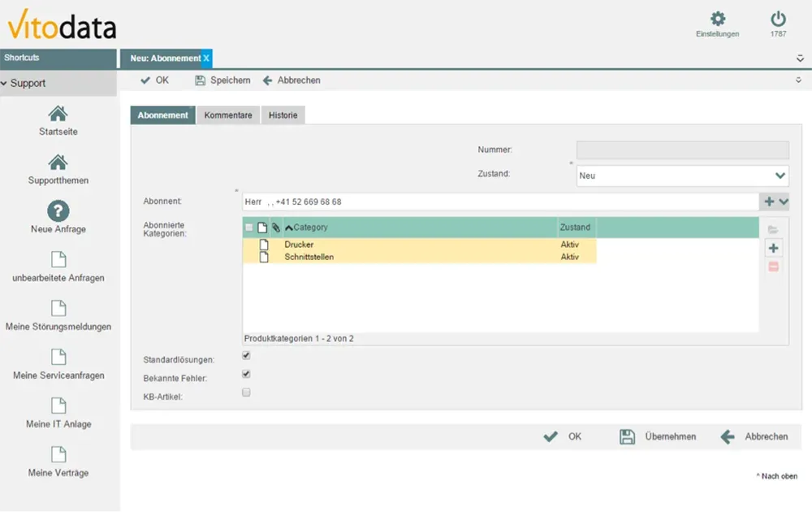Click paperclip attachment column header icon
Image resolution: width=812 pixels, height=512 pixels.
276,228
